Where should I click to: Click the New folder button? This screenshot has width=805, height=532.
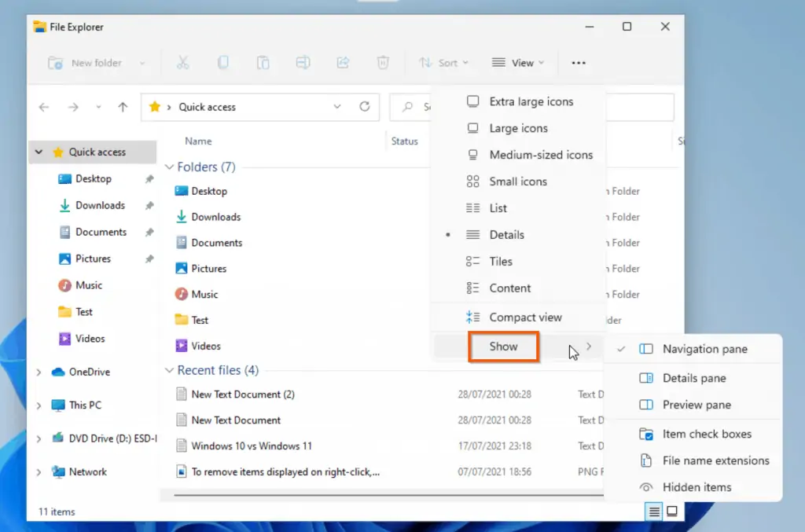85,63
